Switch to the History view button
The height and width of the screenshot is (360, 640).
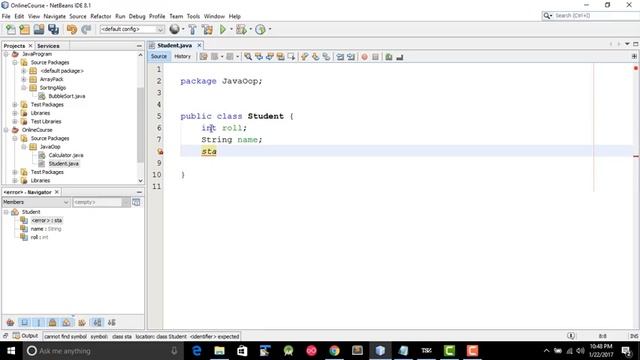[x=182, y=56]
